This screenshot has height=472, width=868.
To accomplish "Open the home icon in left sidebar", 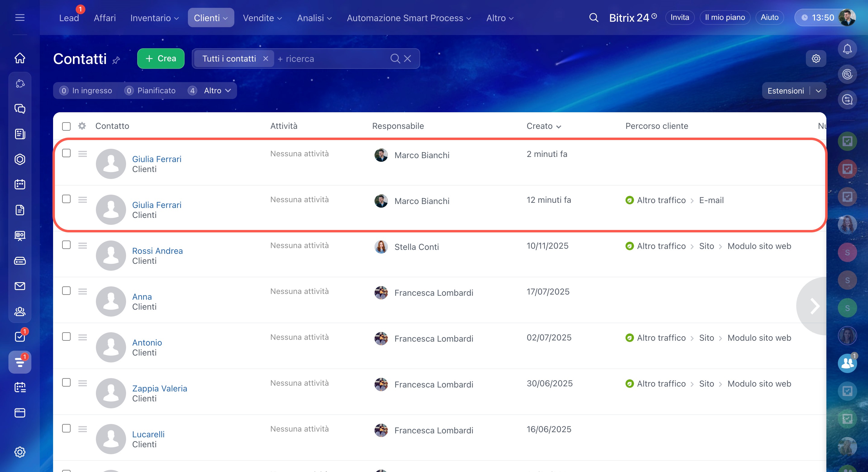I will click(x=20, y=58).
